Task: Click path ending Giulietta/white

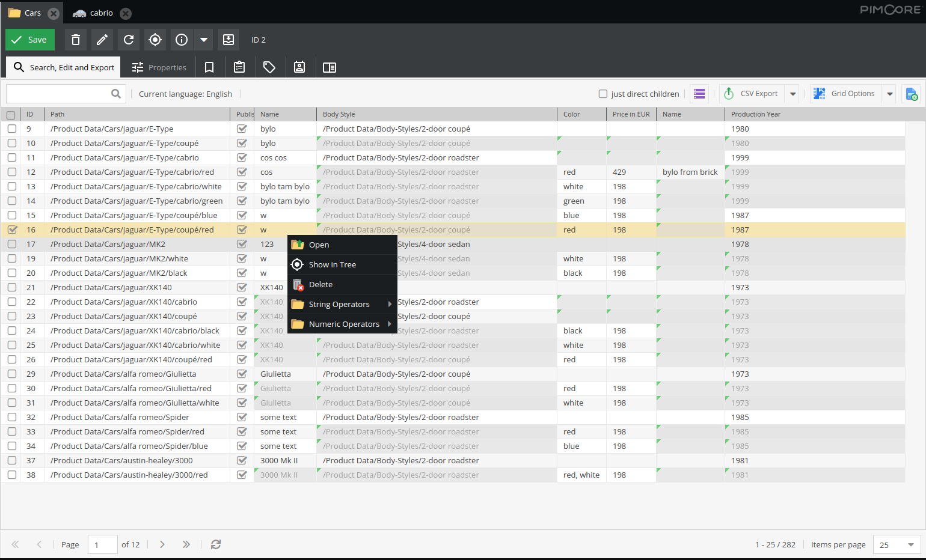Action: click(135, 403)
